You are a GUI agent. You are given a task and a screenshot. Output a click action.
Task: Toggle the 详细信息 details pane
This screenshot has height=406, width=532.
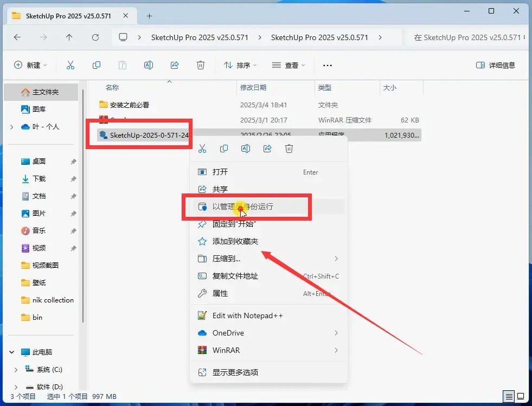[x=496, y=65]
